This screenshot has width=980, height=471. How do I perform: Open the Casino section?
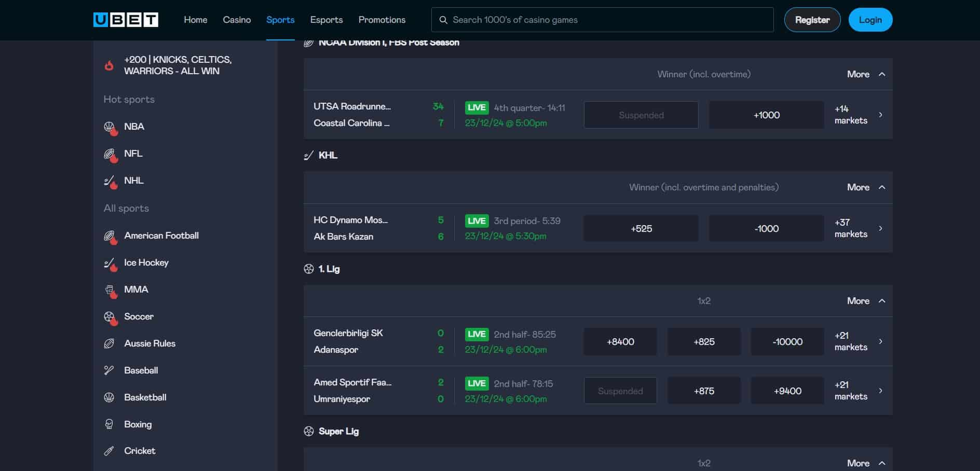pyautogui.click(x=237, y=20)
